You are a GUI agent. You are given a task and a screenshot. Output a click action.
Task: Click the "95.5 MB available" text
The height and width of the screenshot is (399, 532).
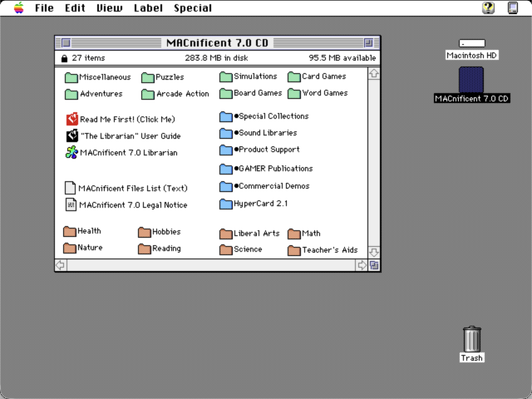[x=342, y=58]
